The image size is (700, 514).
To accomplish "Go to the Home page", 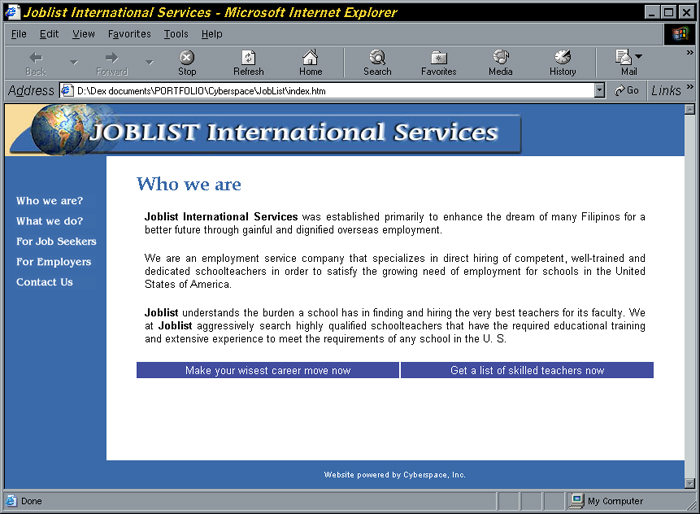I will click(x=310, y=63).
